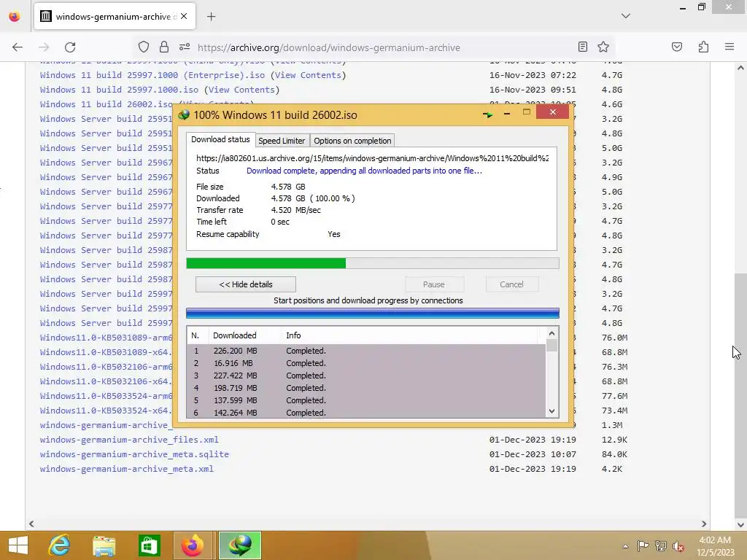Switch to Speed Limiter tab
The width and height of the screenshot is (747, 560).
[x=282, y=141]
